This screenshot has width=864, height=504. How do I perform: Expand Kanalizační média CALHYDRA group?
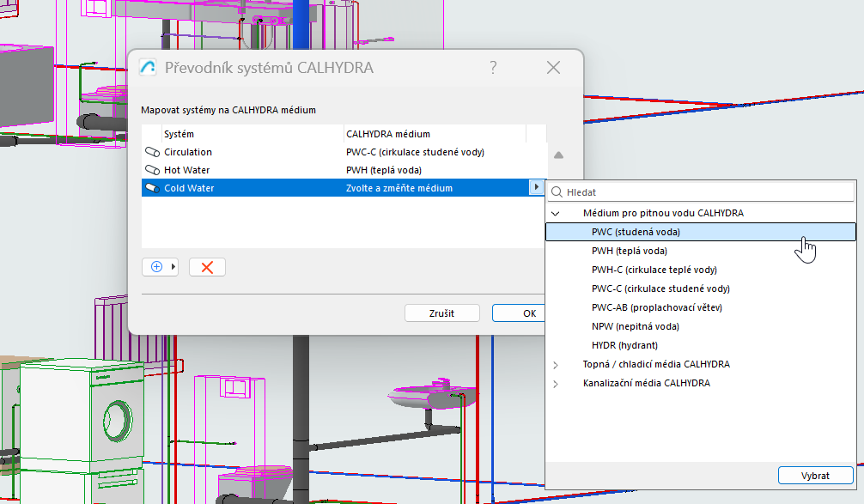point(556,384)
